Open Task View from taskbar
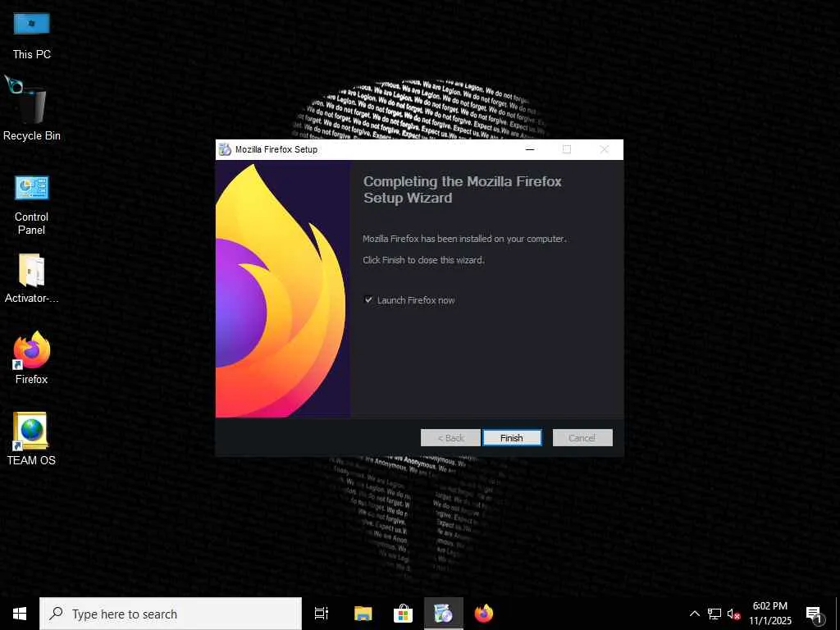 point(322,614)
